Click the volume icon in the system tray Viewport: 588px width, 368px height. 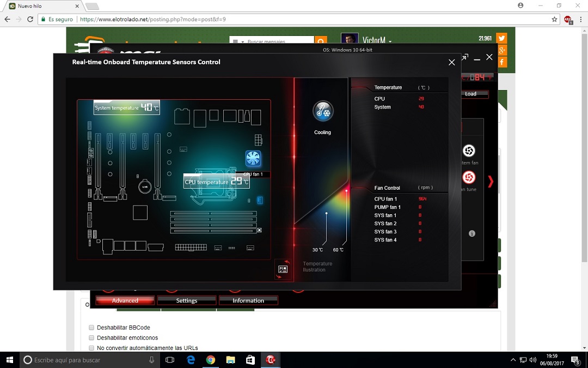(x=532, y=360)
